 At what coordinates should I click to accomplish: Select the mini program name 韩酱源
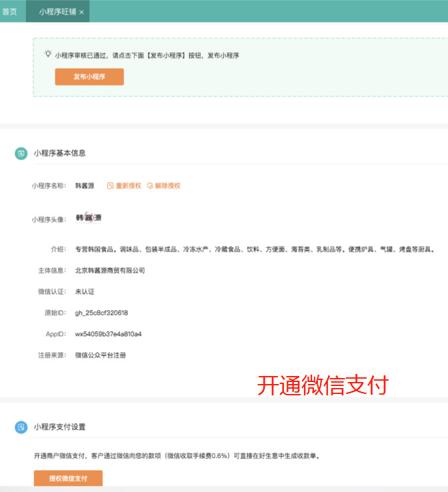click(x=85, y=186)
